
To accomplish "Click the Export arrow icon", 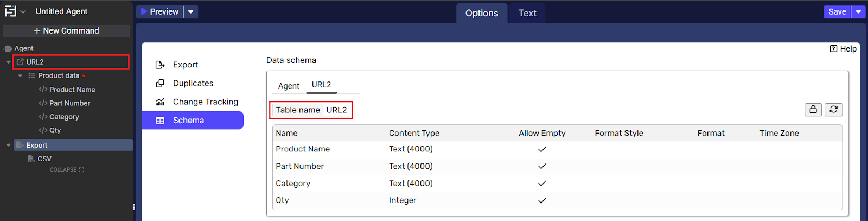I will [x=160, y=65].
